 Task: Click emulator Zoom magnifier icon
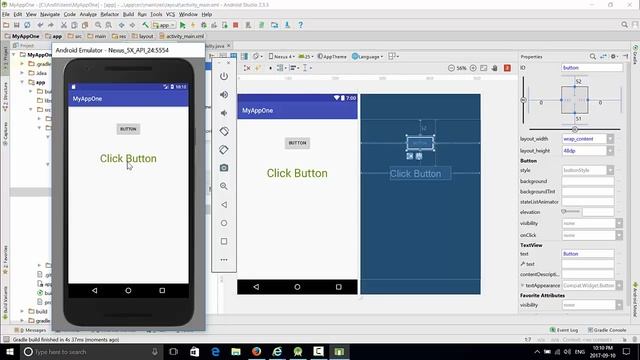(224, 186)
